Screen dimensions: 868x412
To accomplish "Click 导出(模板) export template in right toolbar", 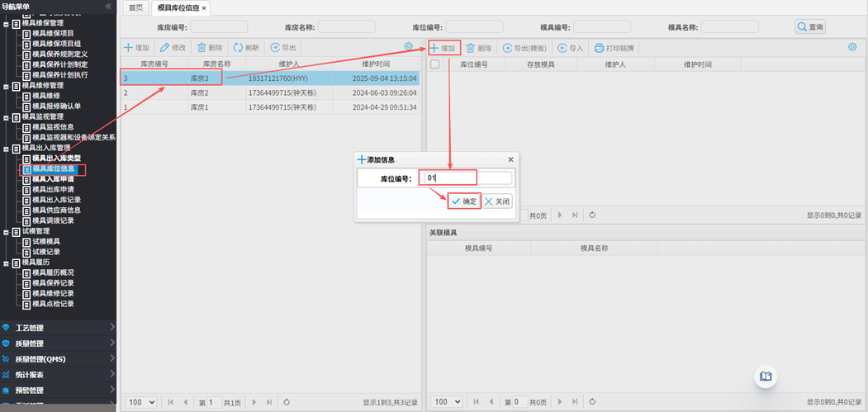I will [525, 49].
